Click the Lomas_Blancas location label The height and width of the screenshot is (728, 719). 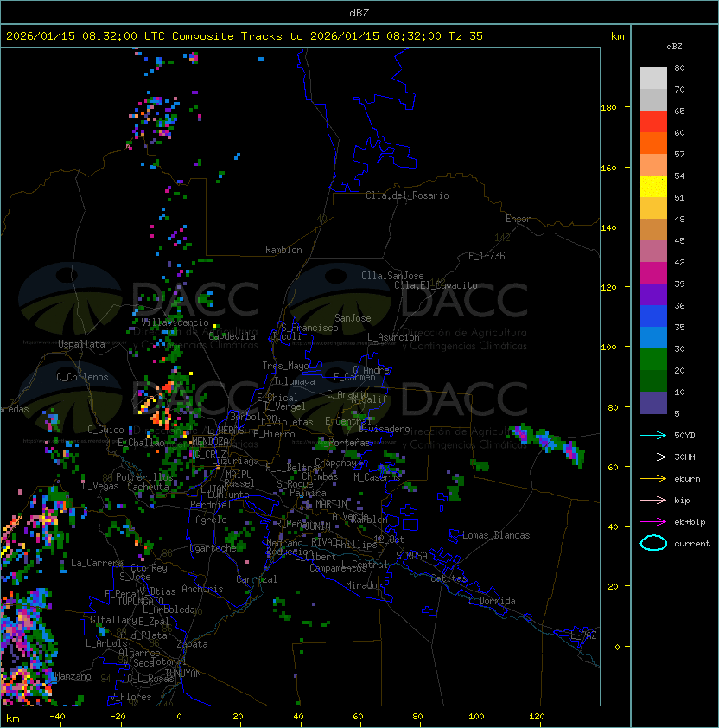496,535
